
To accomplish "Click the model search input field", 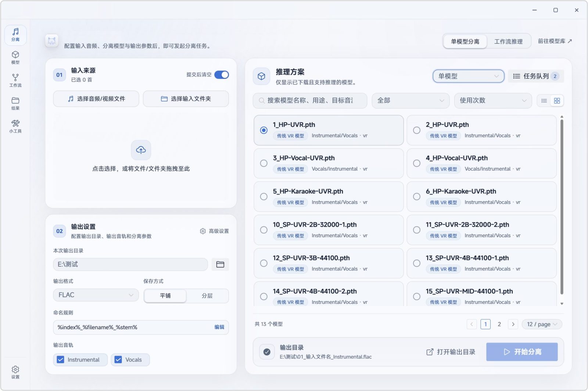I will click(310, 100).
